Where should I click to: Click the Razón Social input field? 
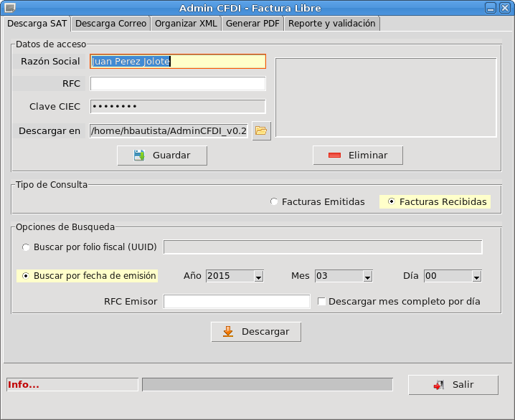pyautogui.click(x=178, y=62)
